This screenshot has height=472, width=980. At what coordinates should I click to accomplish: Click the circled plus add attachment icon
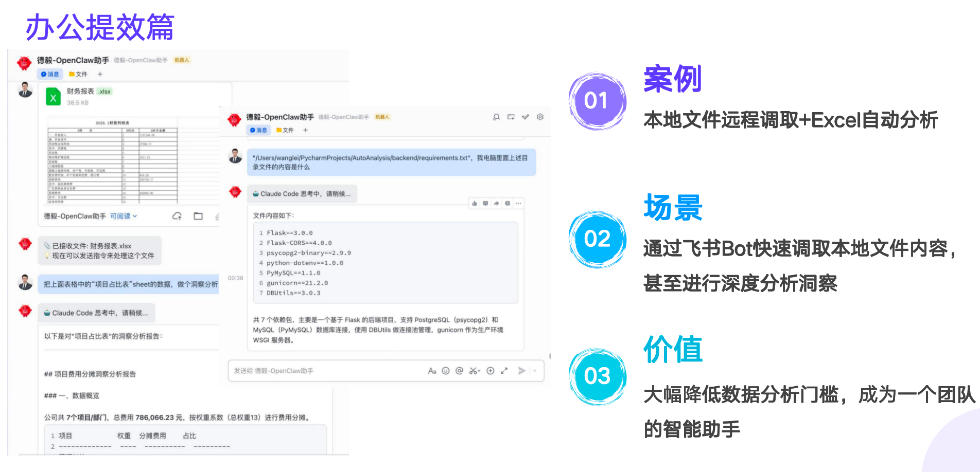(491, 371)
